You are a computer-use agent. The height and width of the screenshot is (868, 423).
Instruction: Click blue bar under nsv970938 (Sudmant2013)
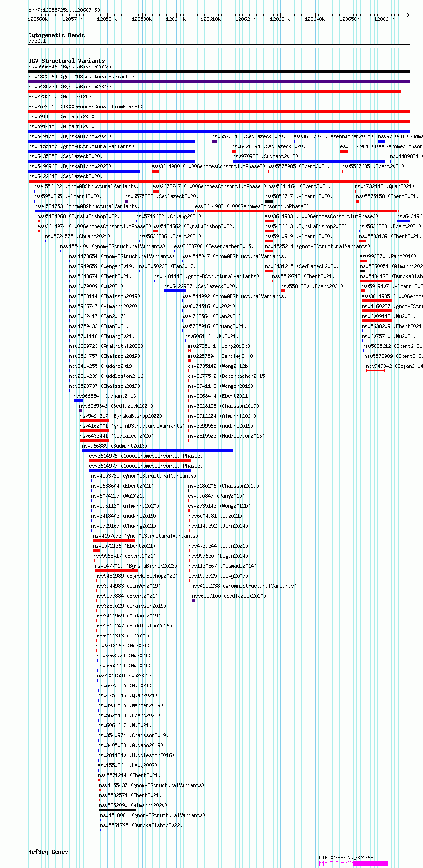click(x=309, y=161)
